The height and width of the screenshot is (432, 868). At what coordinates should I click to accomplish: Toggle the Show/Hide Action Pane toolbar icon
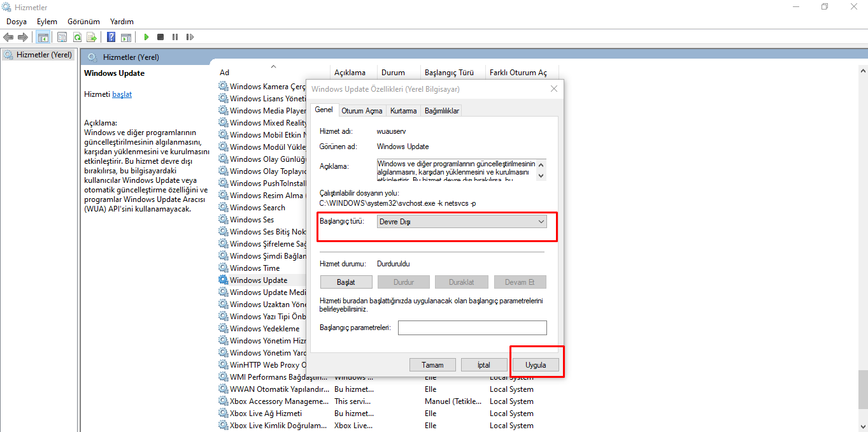point(126,37)
